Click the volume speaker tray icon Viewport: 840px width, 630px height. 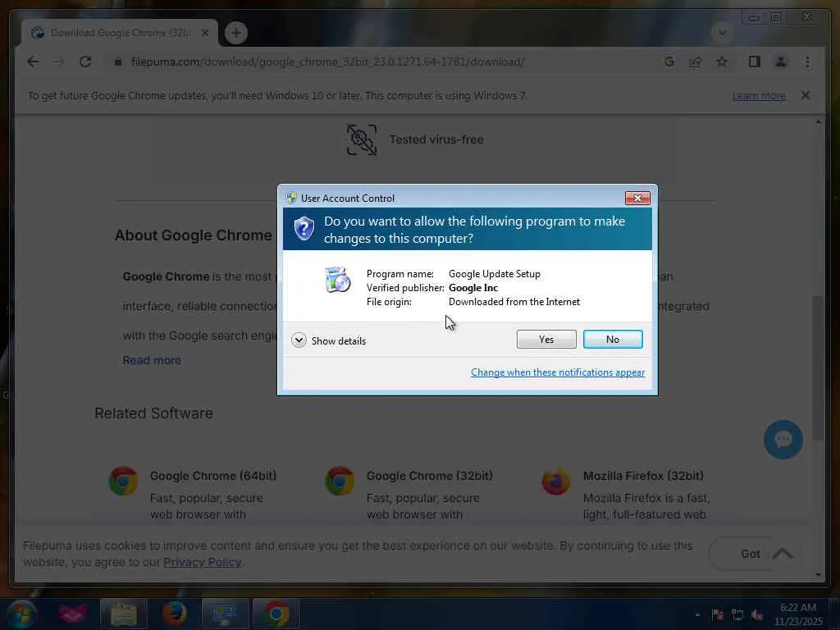756,615
